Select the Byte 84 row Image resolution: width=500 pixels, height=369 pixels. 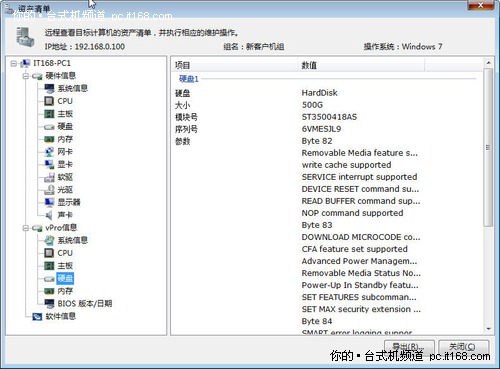click(x=317, y=321)
